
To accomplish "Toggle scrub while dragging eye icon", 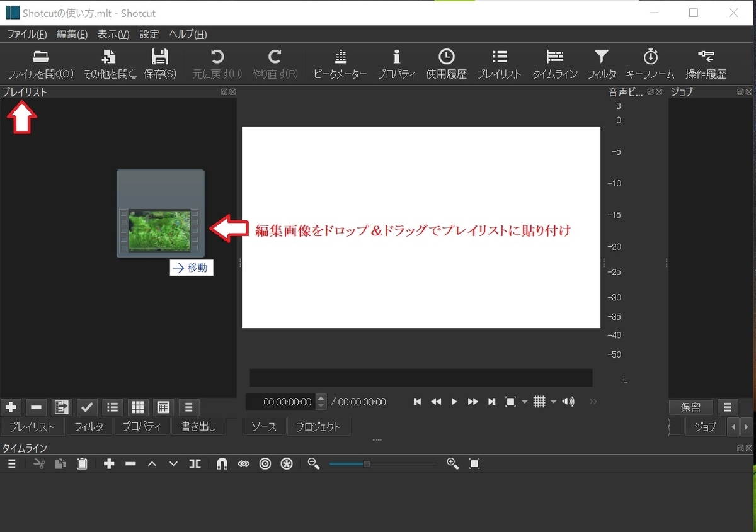I will coord(244,464).
